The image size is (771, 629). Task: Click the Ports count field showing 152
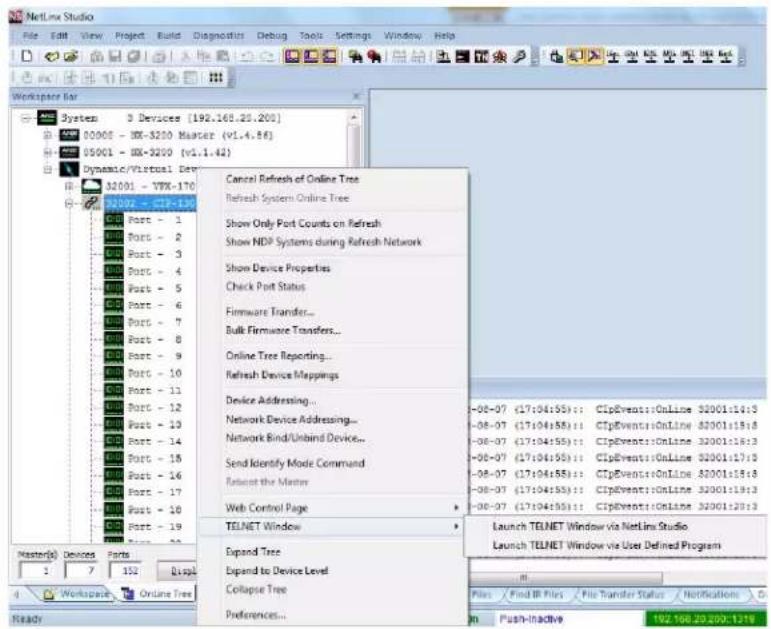click(x=125, y=570)
